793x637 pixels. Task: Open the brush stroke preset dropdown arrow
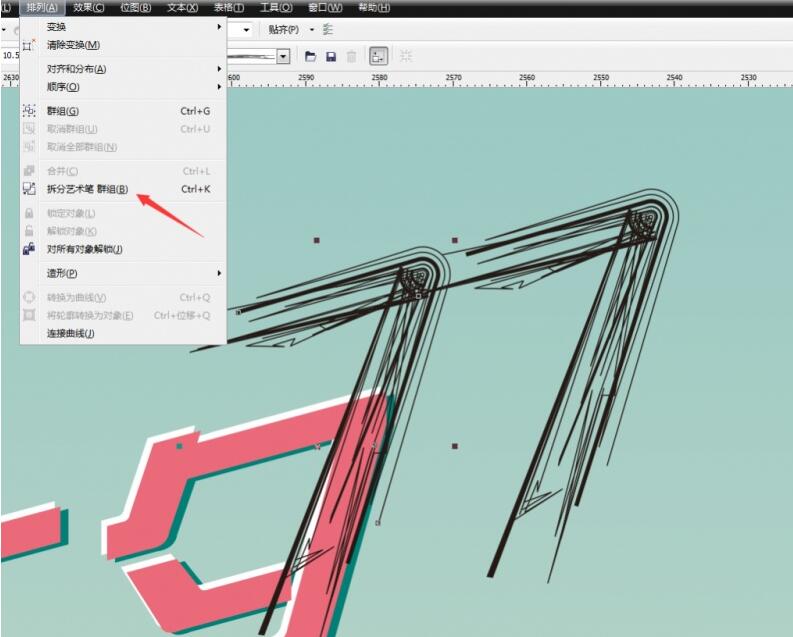[283, 56]
